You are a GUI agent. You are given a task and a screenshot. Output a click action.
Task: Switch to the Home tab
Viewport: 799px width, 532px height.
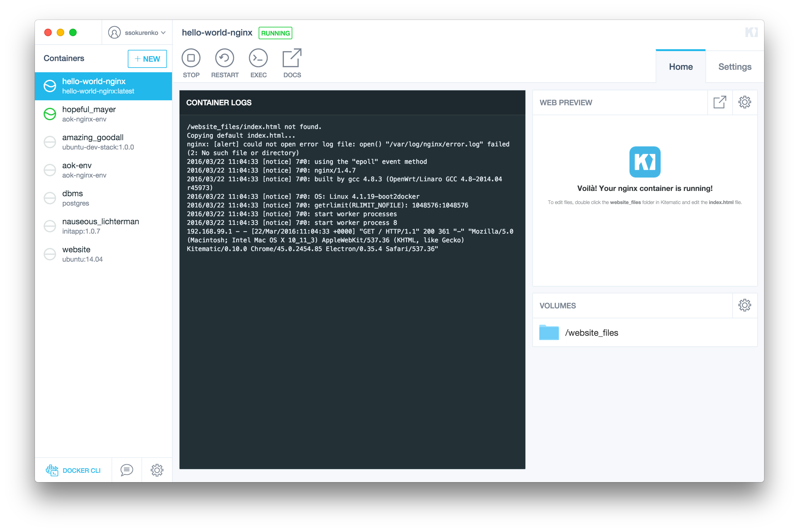[x=681, y=67]
